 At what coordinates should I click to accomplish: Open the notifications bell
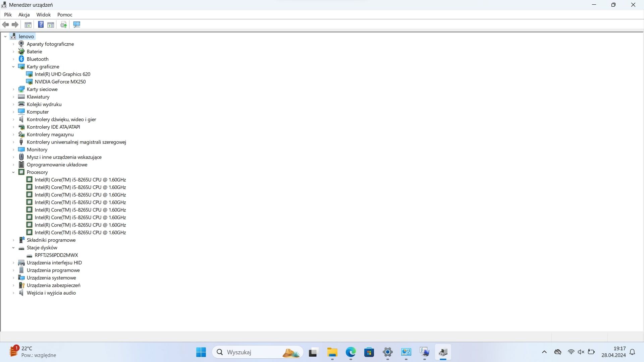tap(633, 352)
